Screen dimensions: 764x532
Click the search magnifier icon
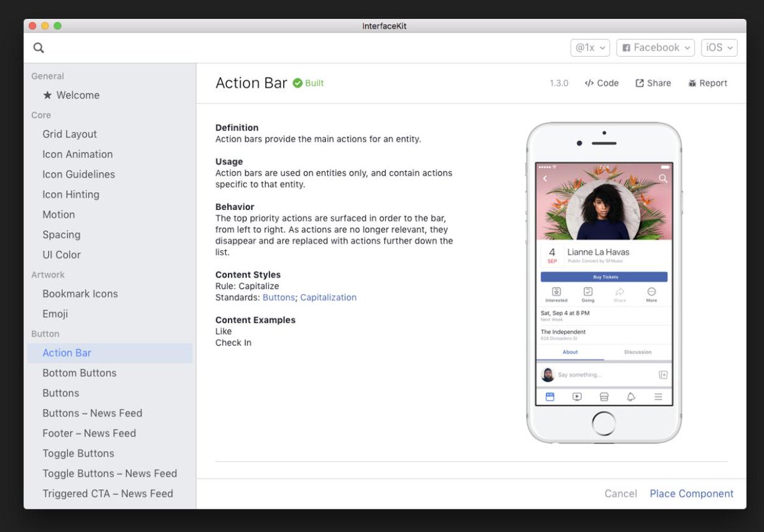[39, 48]
